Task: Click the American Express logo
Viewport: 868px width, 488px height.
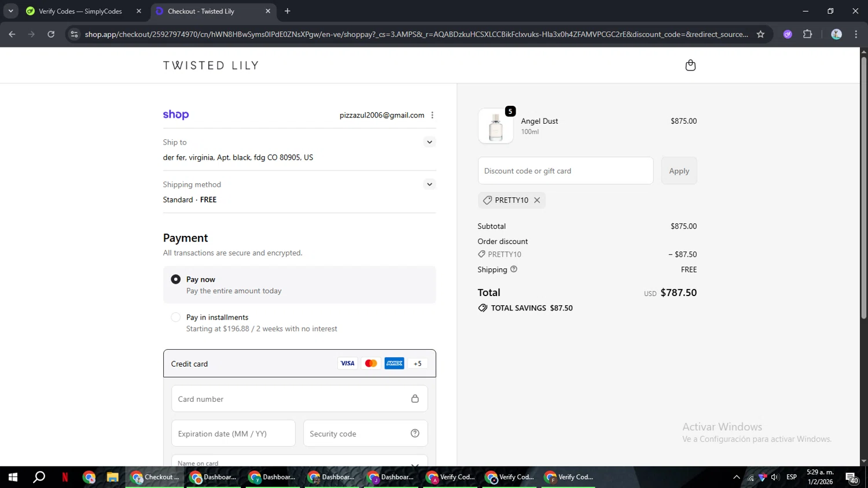Action: point(395,363)
